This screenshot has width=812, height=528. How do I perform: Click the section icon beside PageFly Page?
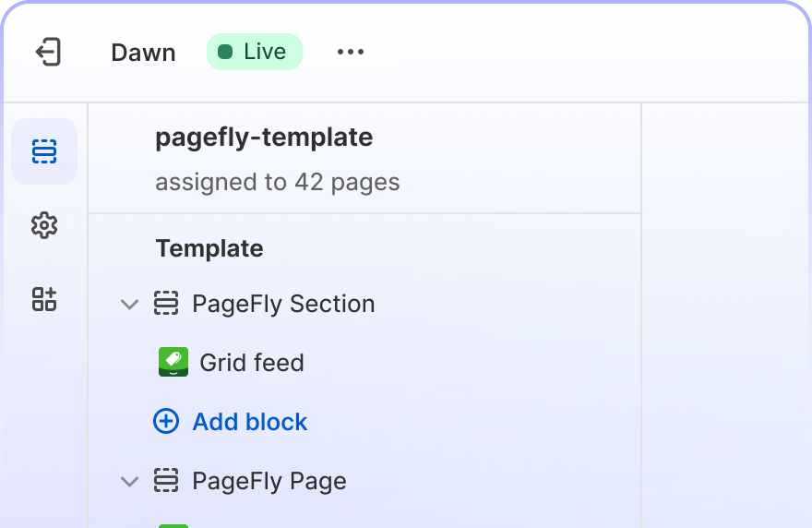[166, 480]
